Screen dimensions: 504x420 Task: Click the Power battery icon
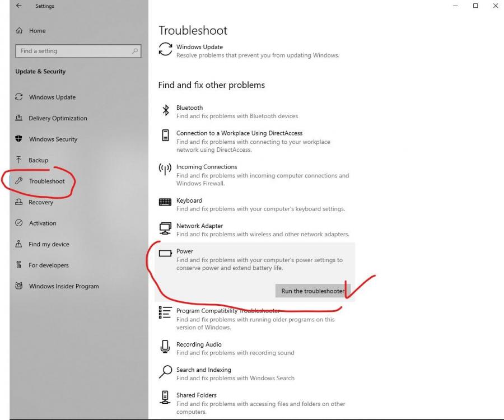(165, 253)
